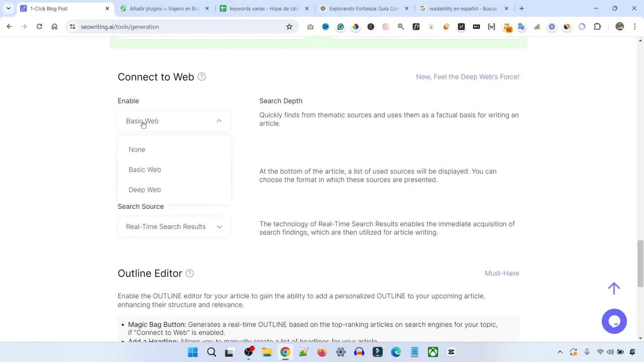This screenshot has width=644, height=362.
Task: Open the Explorando Fortaleza tab
Action: pyautogui.click(x=363, y=8)
